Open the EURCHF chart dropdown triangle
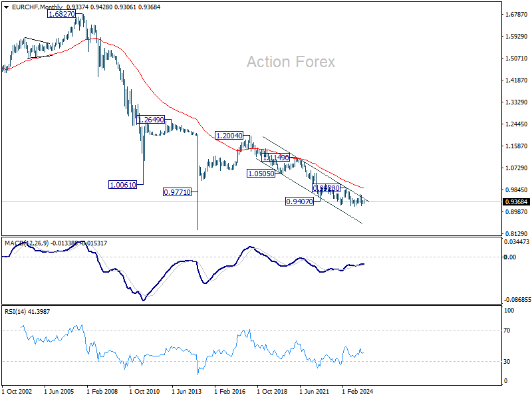 pyautogui.click(x=6, y=7)
